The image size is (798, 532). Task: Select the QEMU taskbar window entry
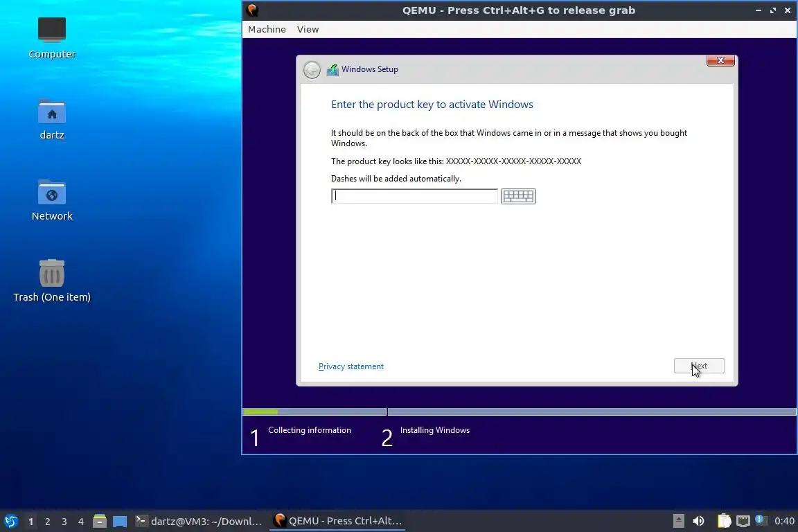click(337, 521)
